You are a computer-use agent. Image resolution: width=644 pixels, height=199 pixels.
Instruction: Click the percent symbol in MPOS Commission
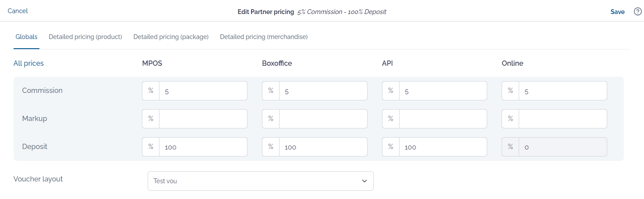point(151,91)
